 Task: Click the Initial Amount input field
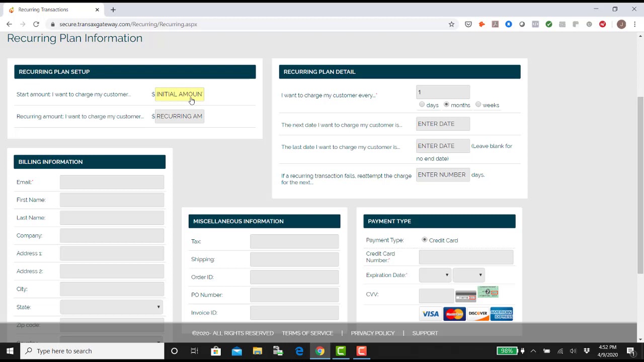pos(179,94)
